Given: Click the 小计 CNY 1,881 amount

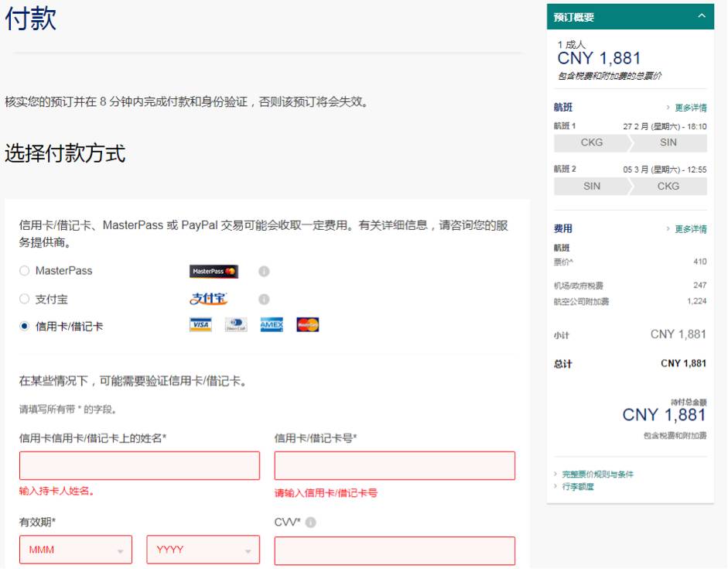Looking at the screenshot, I should [678, 334].
